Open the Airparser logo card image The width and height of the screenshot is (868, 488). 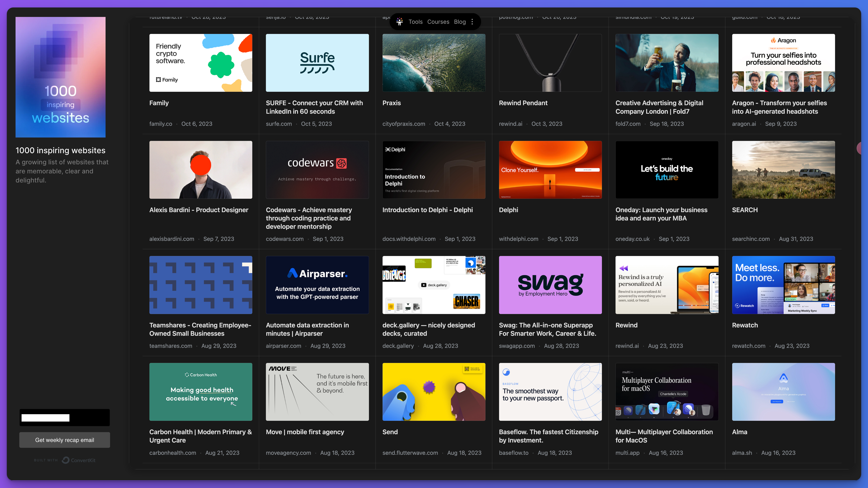tap(317, 285)
